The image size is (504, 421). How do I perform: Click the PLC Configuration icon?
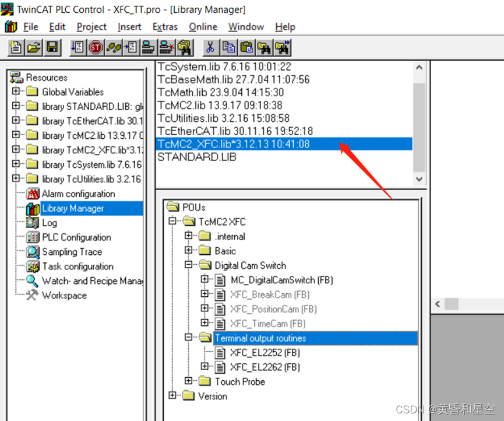coord(33,237)
